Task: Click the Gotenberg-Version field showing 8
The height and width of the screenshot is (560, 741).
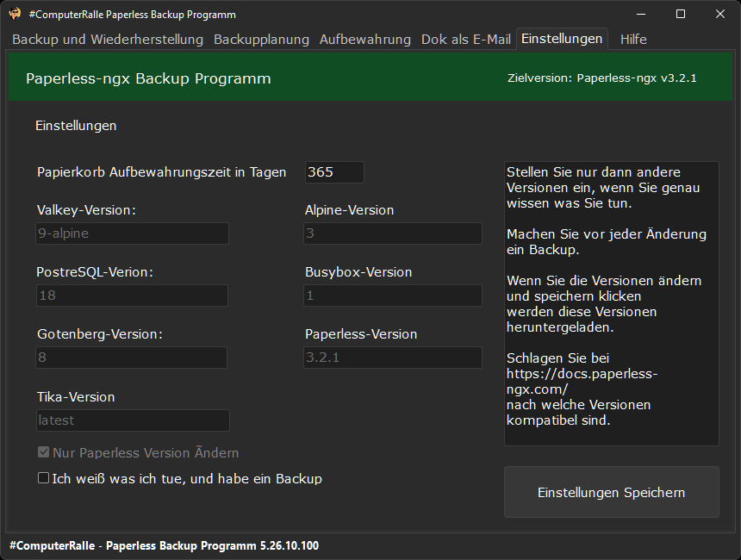Action: 131,358
